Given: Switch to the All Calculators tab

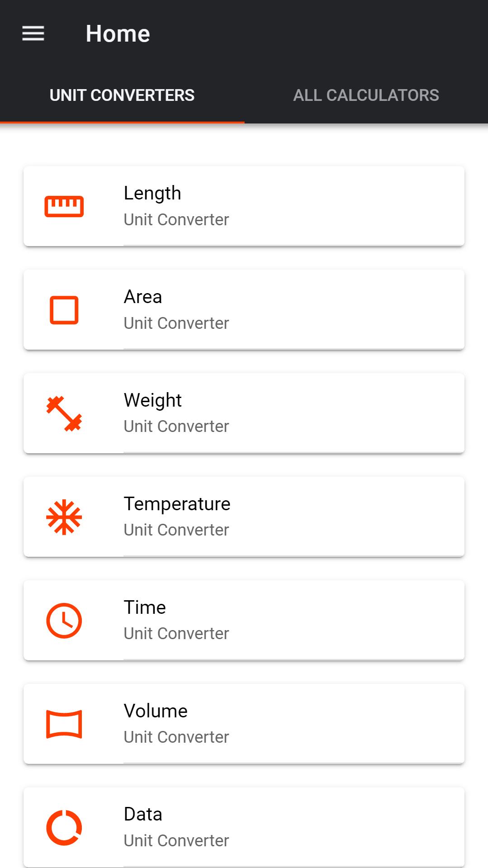Looking at the screenshot, I should [366, 95].
